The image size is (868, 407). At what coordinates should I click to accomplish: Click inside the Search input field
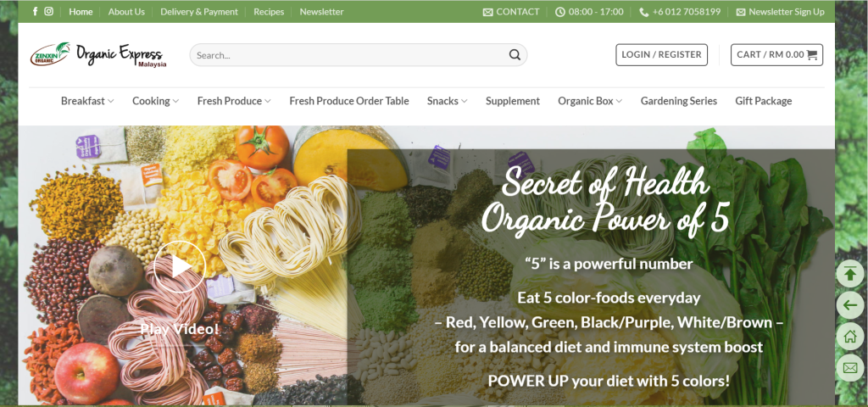click(348, 55)
